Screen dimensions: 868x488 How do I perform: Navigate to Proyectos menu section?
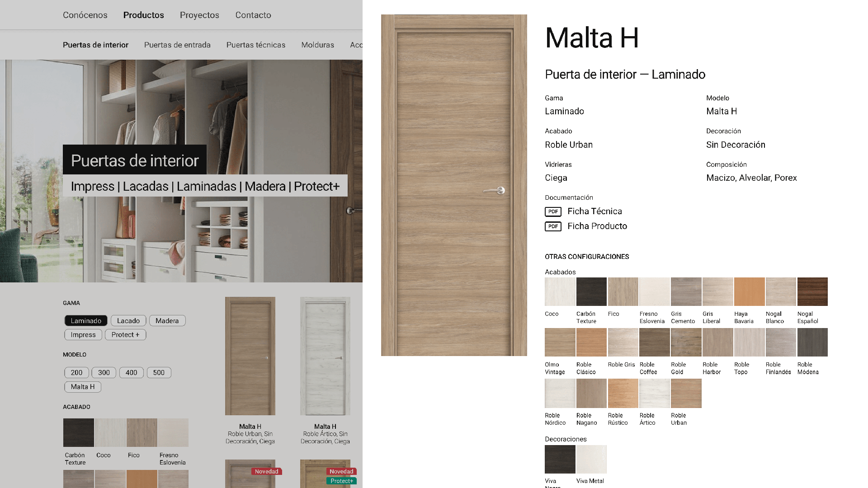[199, 14]
